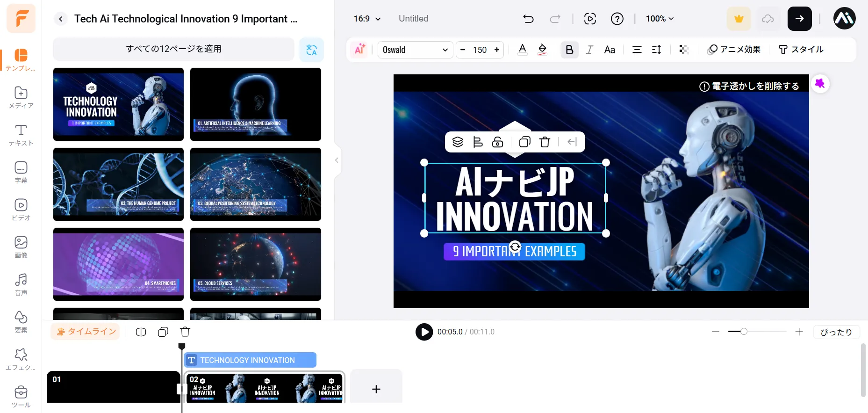The image size is (868, 413).
Task: Open the help question mark icon
Action: [x=617, y=19]
